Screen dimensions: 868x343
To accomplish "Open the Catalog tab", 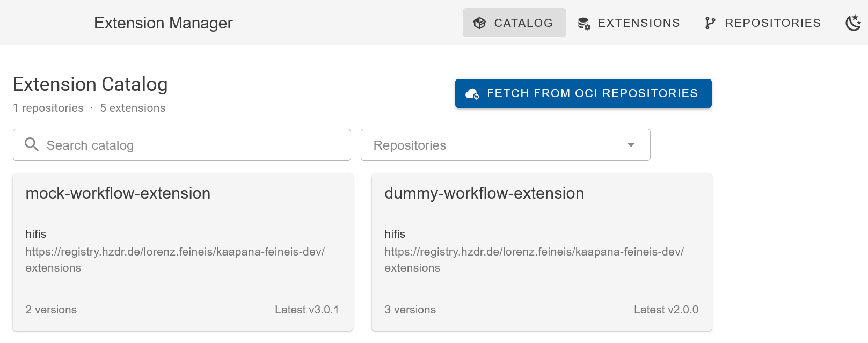I will (x=514, y=23).
